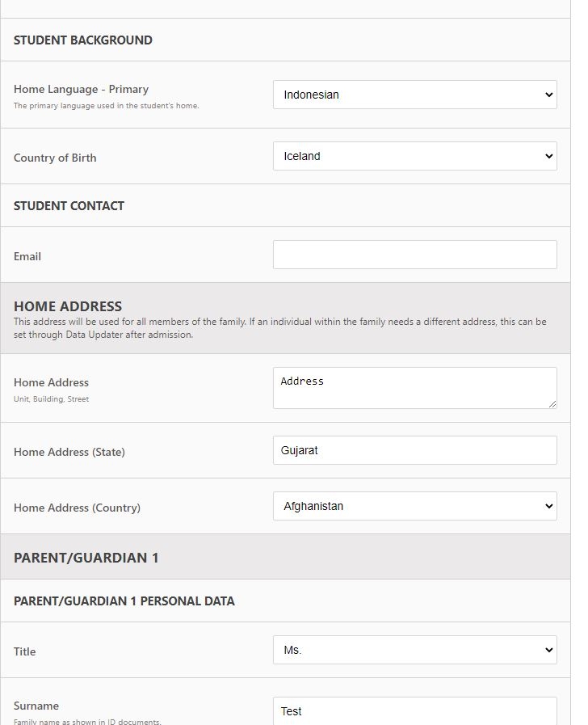Click the PARENT/GUARDIAN 1 section header

[86, 558]
